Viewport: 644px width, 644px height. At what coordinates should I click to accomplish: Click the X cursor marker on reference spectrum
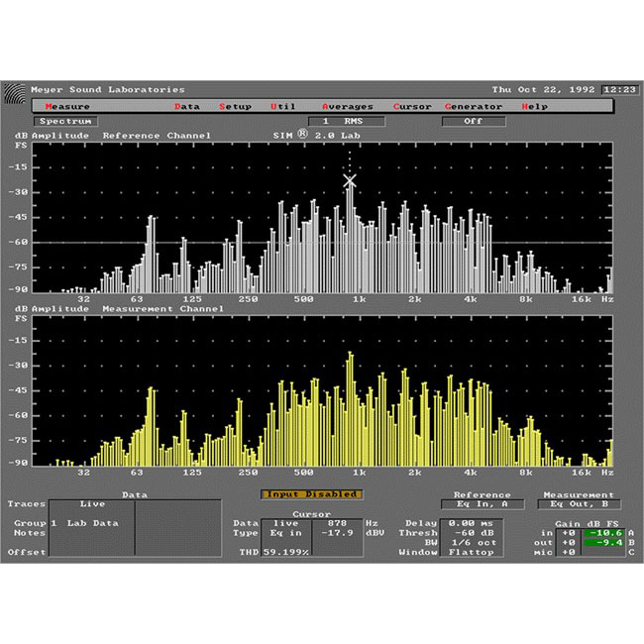pos(350,180)
